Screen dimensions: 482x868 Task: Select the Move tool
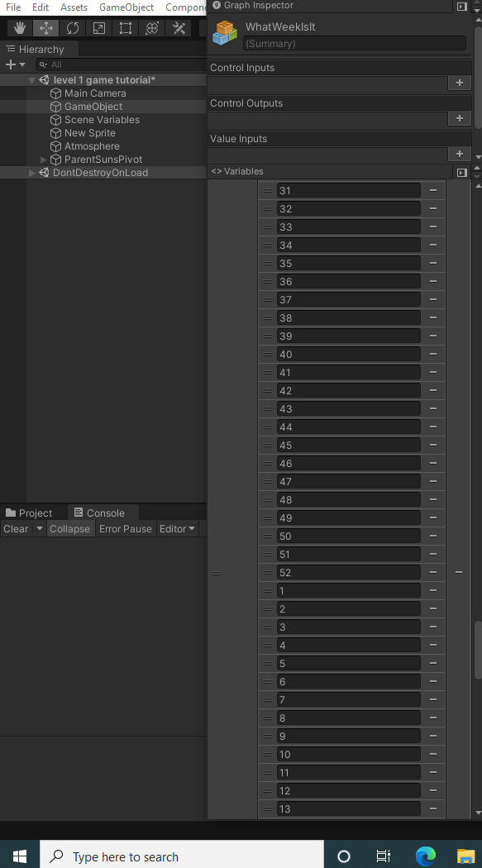pyautogui.click(x=46, y=28)
